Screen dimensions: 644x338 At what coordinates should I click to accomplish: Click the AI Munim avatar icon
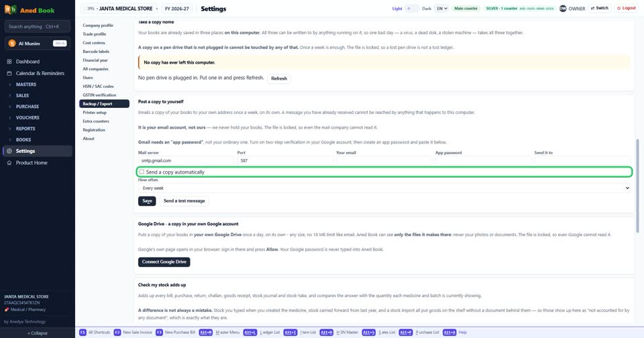pyautogui.click(x=12, y=44)
